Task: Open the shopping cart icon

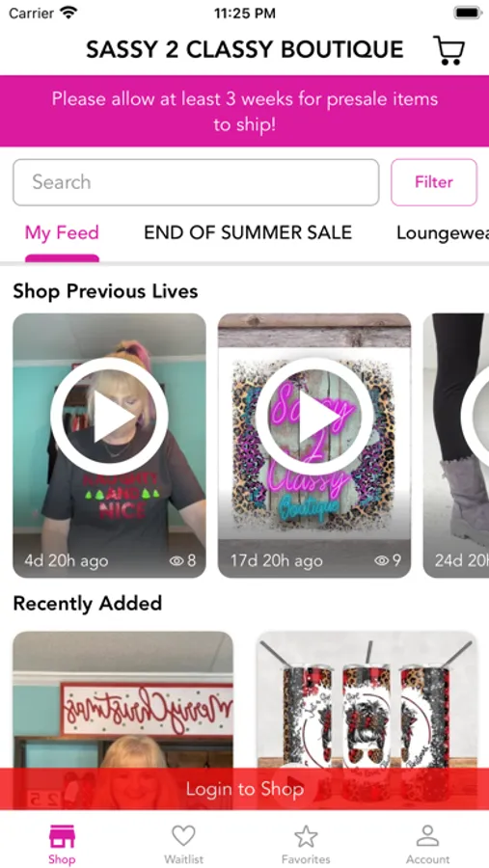Action: coord(449,50)
